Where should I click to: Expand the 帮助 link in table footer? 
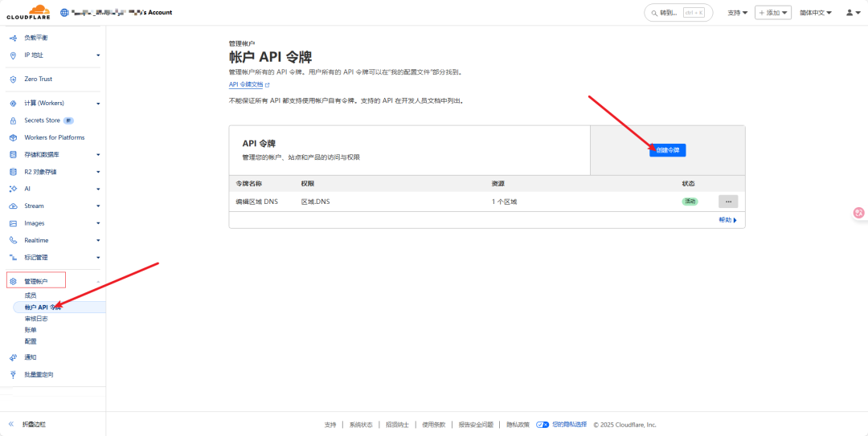point(728,220)
